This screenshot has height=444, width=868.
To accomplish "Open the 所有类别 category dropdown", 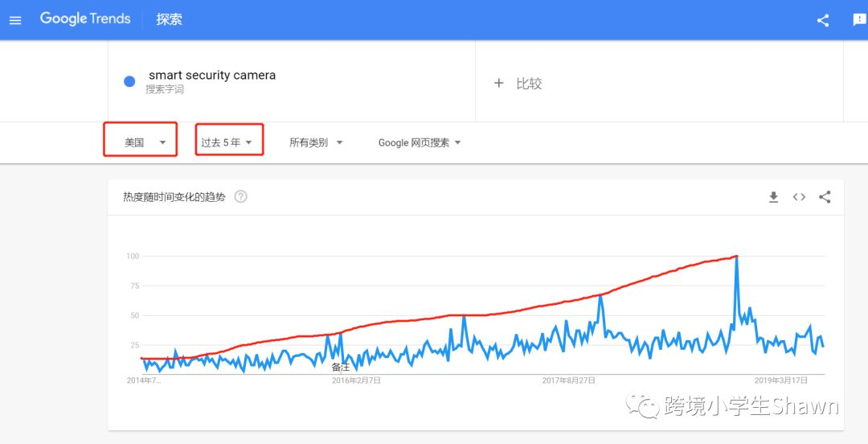I will 316,142.
